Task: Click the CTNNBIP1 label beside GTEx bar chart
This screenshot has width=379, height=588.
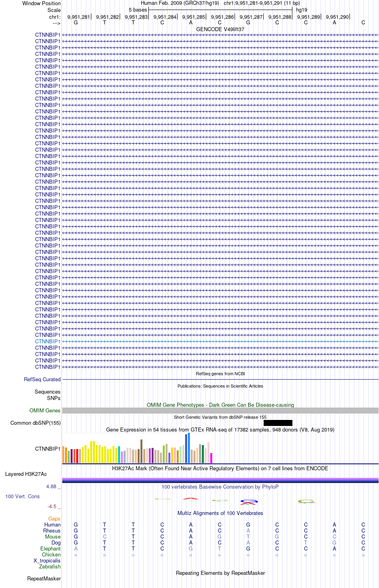Action: click(47, 449)
